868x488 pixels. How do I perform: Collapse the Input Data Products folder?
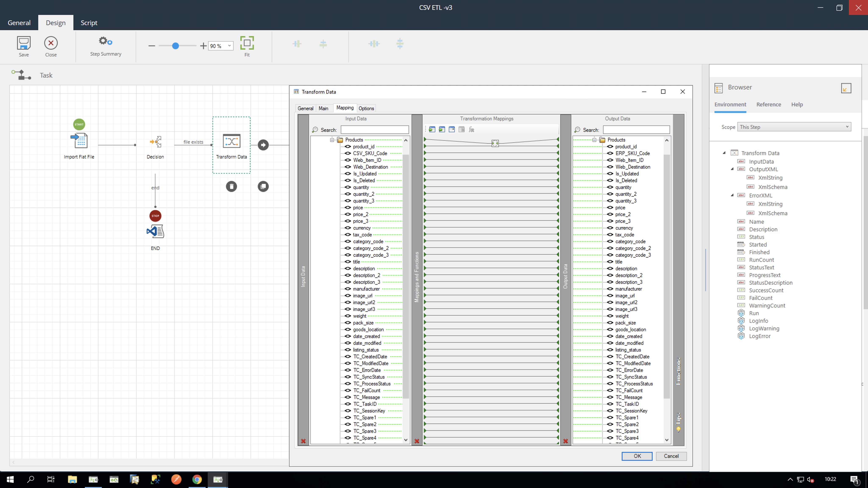click(332, 140)
